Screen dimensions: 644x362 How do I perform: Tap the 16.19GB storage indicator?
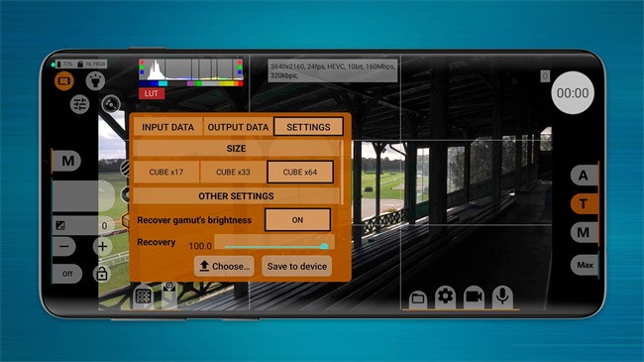(x=91, y=64)
